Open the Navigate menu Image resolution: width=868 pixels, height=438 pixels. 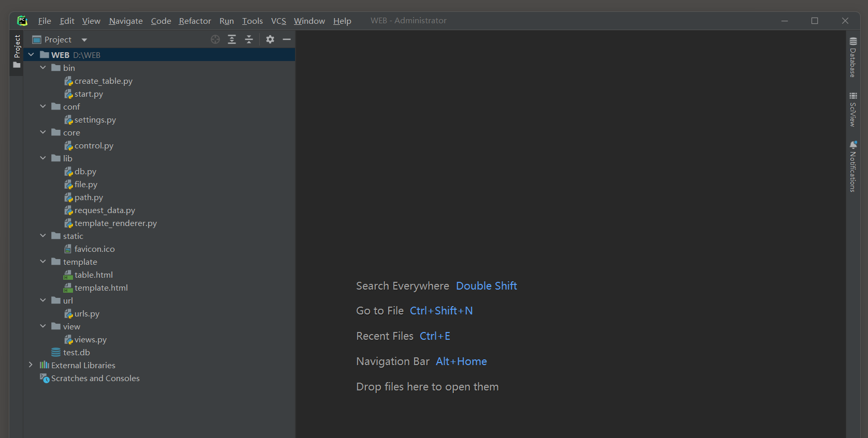126,21
